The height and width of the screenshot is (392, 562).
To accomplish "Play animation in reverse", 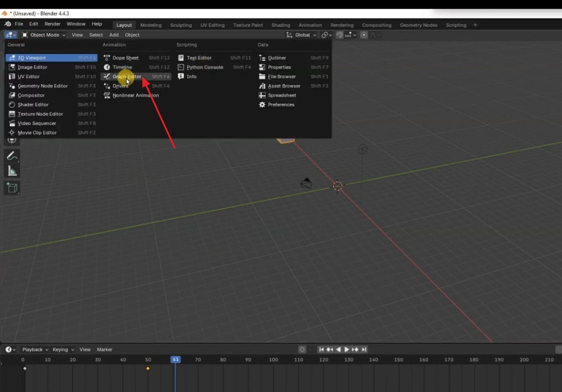I will tap(338, 349).
